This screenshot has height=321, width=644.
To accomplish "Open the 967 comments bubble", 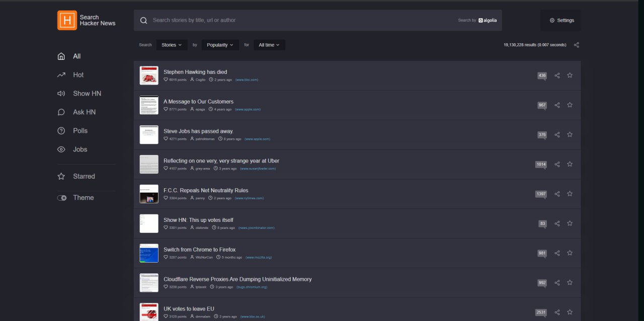I will 542,106.
